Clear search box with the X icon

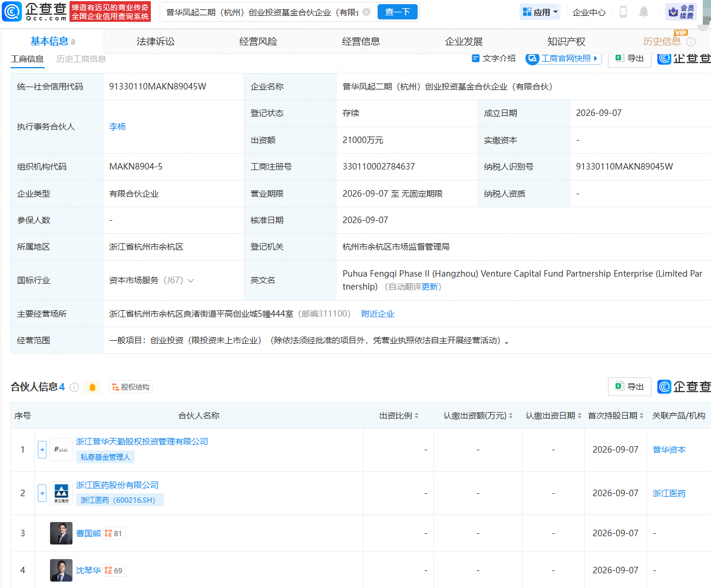click(x=366, y=12)
